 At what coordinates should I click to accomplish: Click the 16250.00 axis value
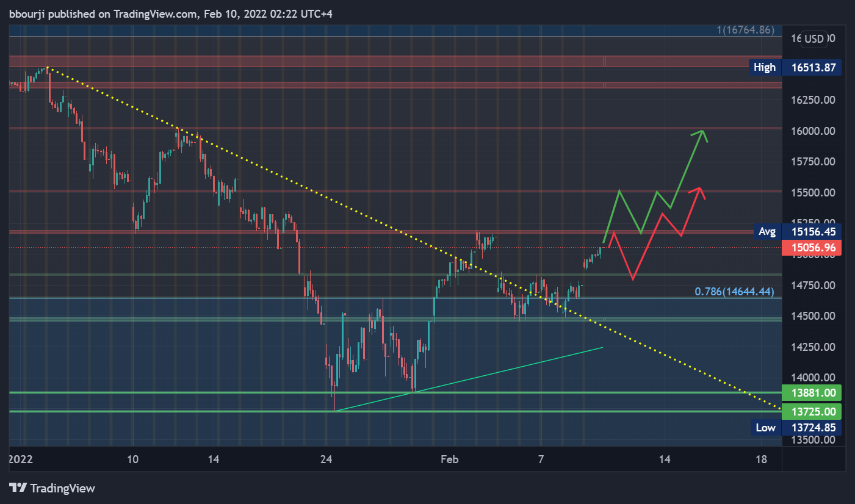tap(812, 99)
